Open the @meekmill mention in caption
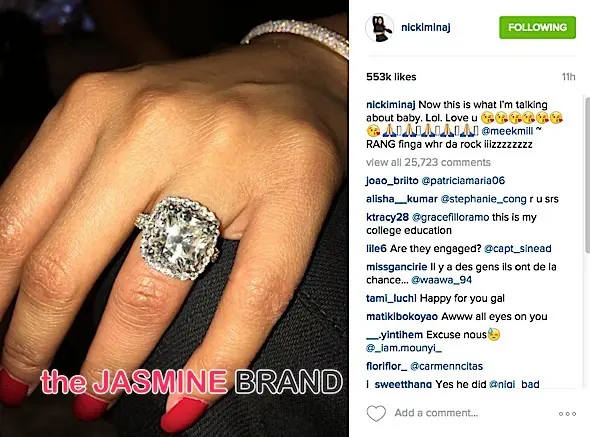 click(x=507, y=131)
